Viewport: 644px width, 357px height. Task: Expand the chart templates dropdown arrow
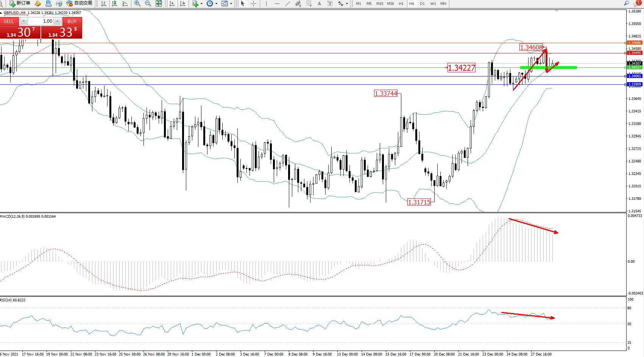click(231, 3)
